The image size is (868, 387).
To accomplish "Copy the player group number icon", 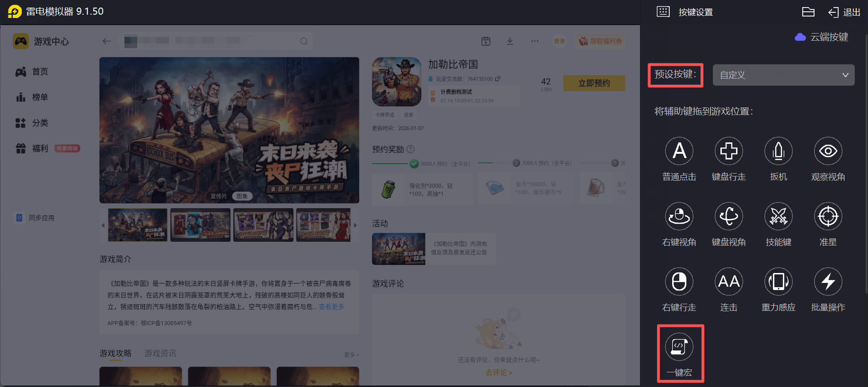I will 498,79.
